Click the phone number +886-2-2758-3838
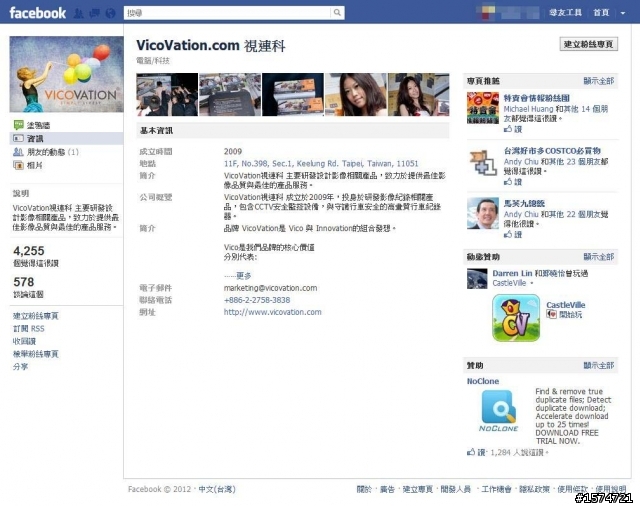Screen dimensions: 640x506 click(257, 300)
